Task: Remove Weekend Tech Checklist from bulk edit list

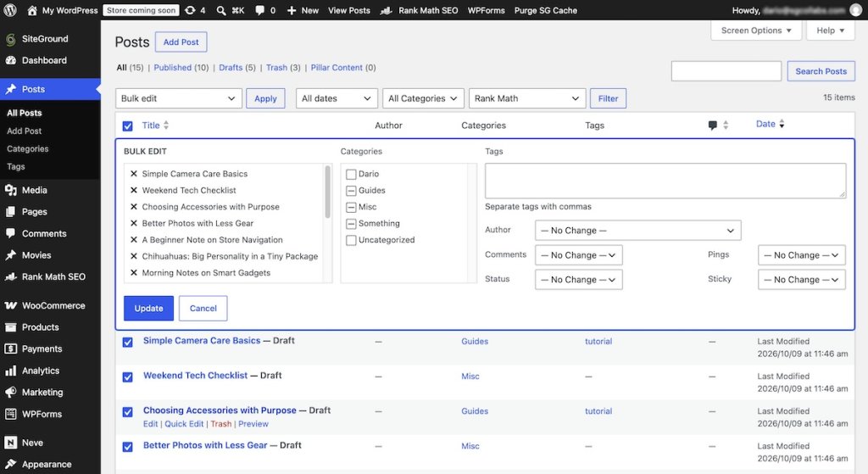Action: (133, 190)
